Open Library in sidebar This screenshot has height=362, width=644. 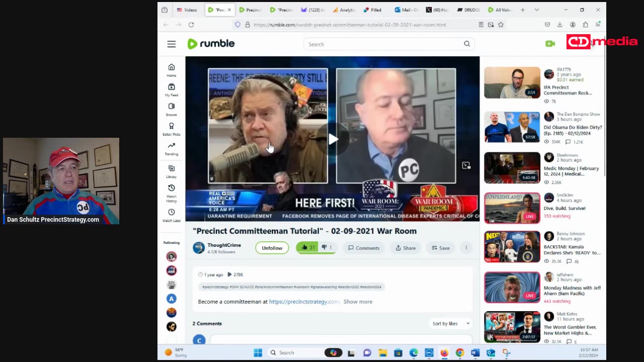[172, 171]
